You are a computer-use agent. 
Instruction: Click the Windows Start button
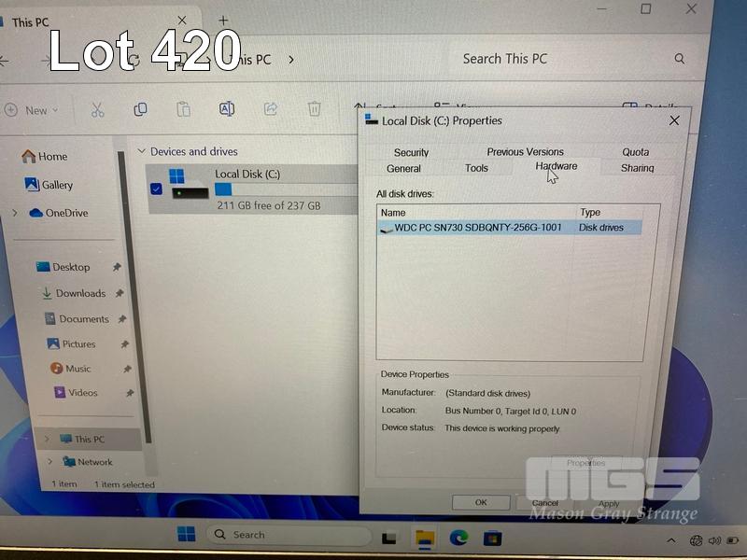[187, 535]
